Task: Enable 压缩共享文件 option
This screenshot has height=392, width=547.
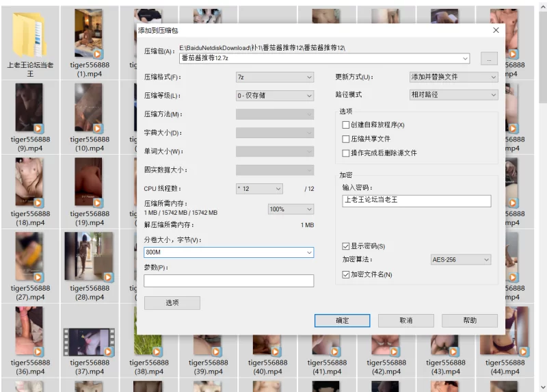Action: pos(346,139)
